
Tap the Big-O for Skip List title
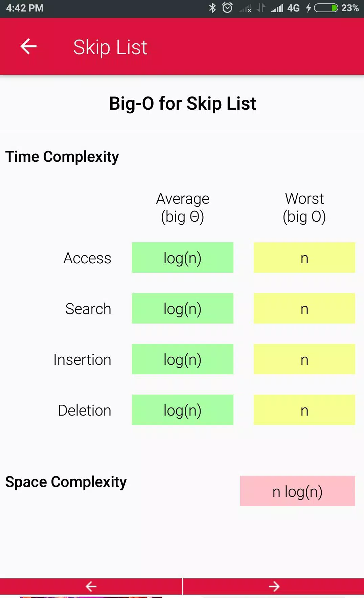(x=182, y=104)
